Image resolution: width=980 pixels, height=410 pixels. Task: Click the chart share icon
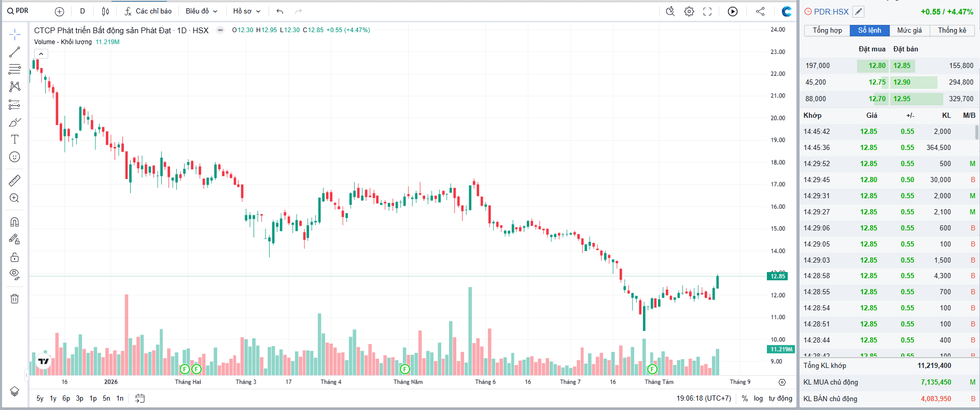tap(760, 11)
